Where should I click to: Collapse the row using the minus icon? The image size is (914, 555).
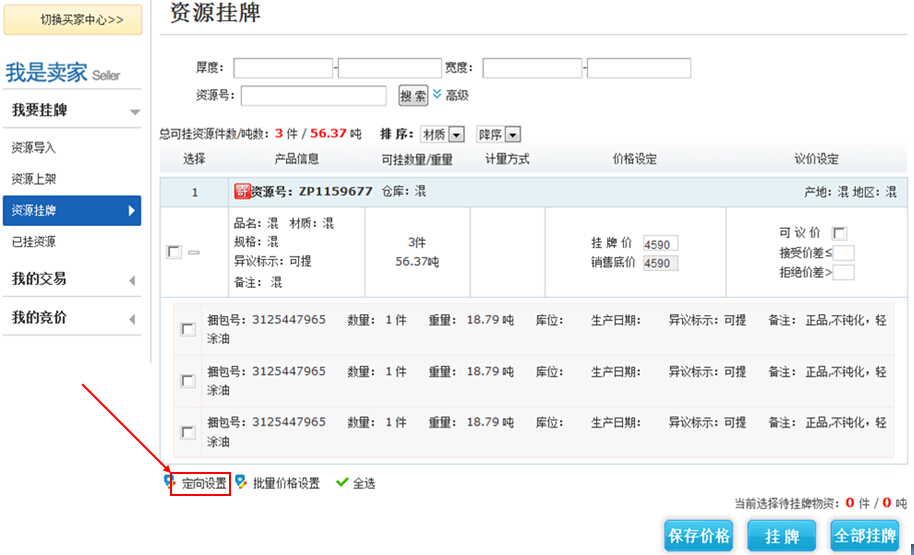tap(194, 252)
